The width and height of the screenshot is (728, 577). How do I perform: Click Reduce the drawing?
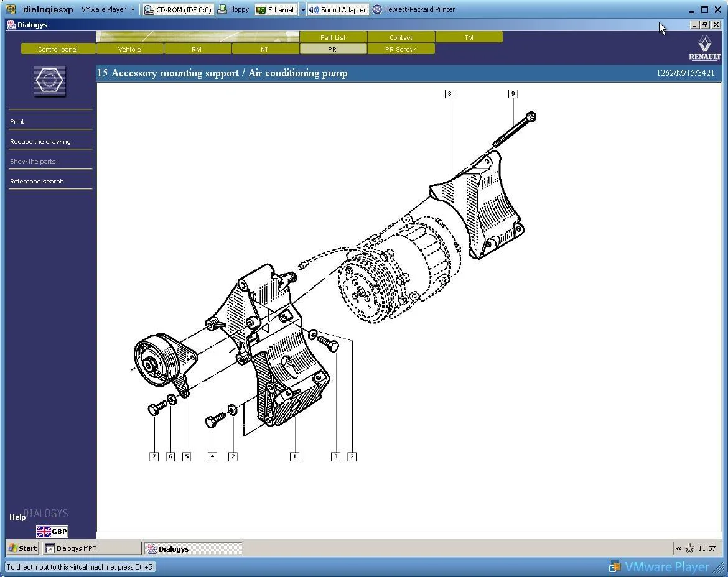pyautogui.click(x=40, y=142)
